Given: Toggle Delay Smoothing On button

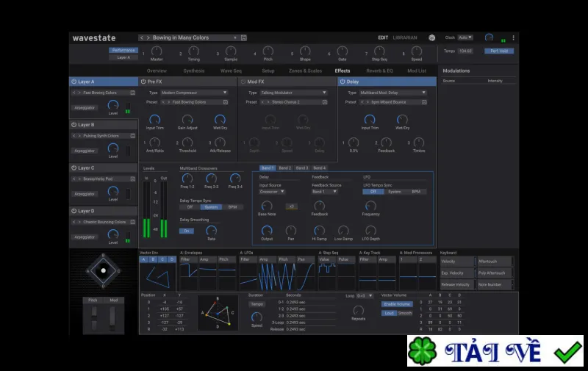Looking at the screenshot, I should tap(187, 231).
